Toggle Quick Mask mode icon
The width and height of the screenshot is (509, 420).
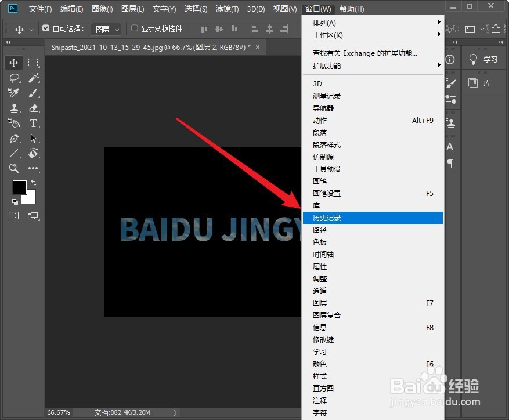(13, 216)
